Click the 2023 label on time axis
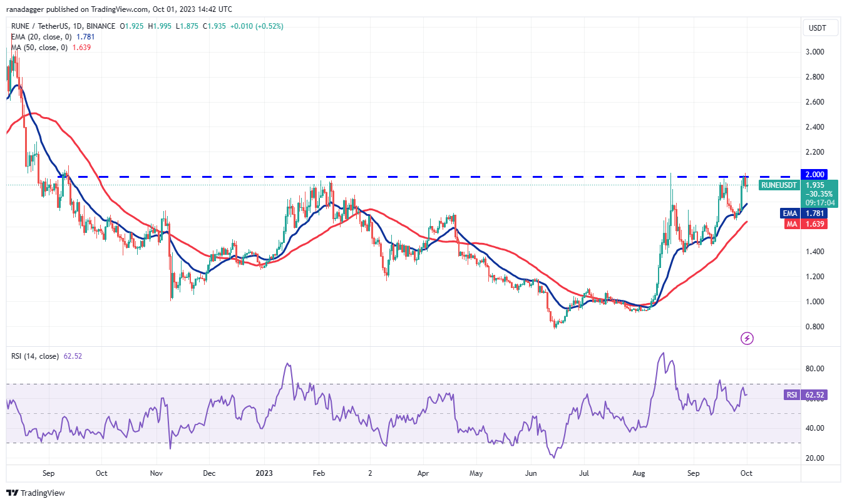This screenshot has width=847, height=504. click(x=264, y=474)
